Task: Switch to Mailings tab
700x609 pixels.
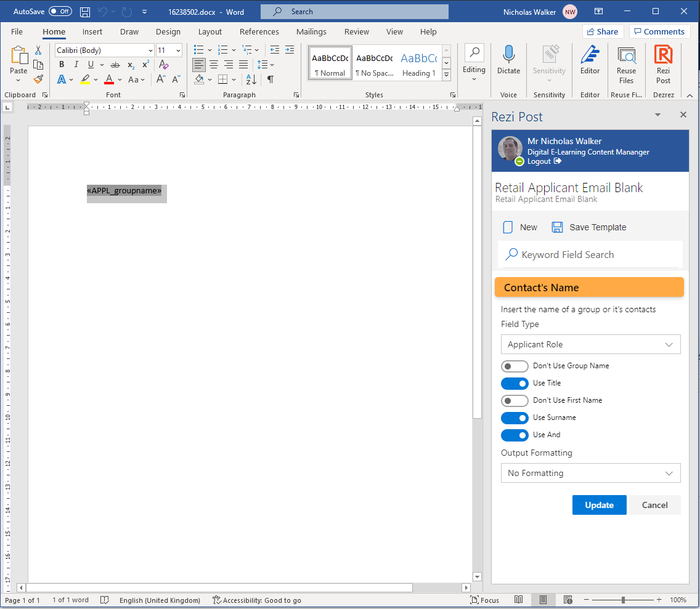Action: (x=311, y=31)
